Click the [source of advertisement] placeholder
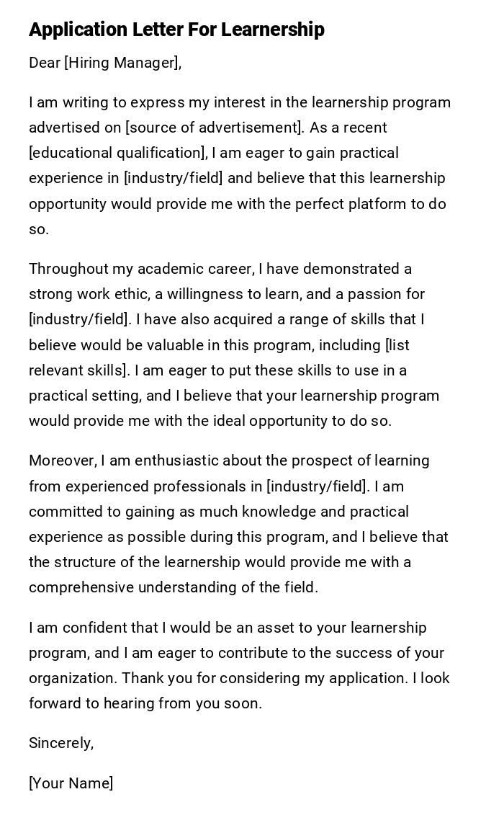The height and width of the screenshot is (828, 504). click(x=214, y=128)
